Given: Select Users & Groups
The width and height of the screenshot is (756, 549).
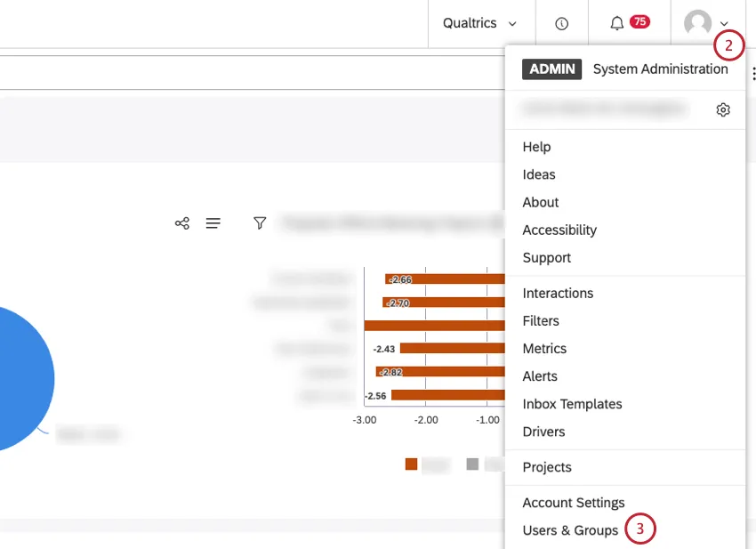Looking at the screenshot, I should (x=570, y=529).
